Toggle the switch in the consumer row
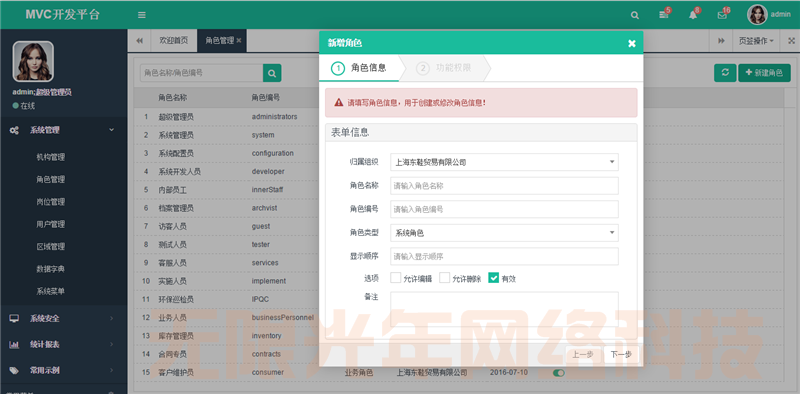 559,373
